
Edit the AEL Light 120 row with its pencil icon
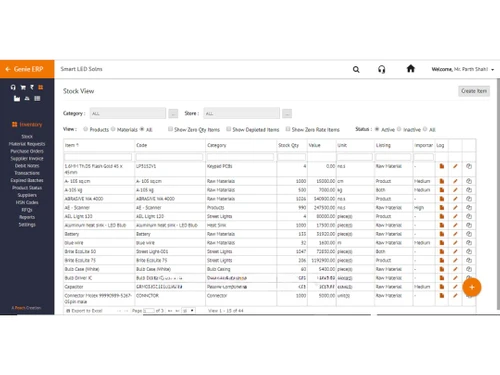point(455,216)
